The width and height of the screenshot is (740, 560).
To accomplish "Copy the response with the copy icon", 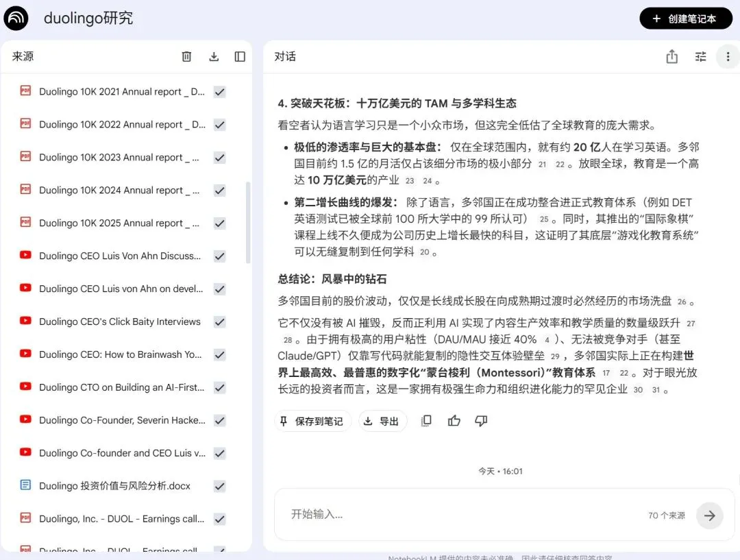I will (x=425, y=421).
